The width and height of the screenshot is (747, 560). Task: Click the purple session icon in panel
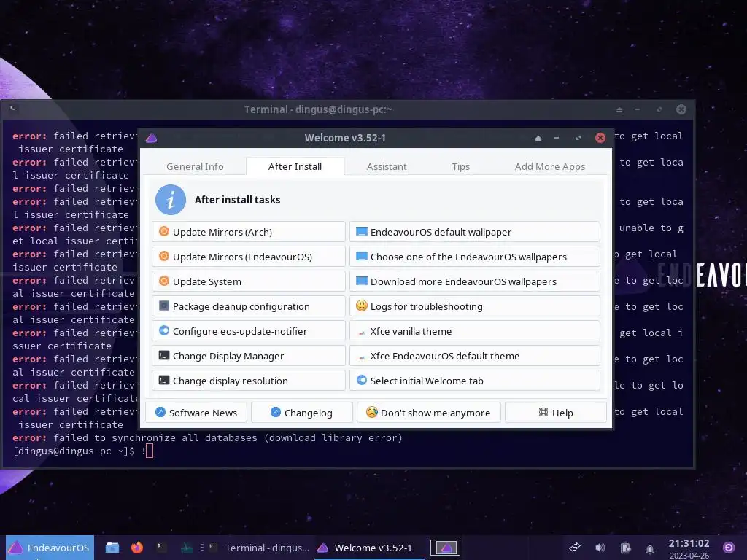click(x=729, y=548)
